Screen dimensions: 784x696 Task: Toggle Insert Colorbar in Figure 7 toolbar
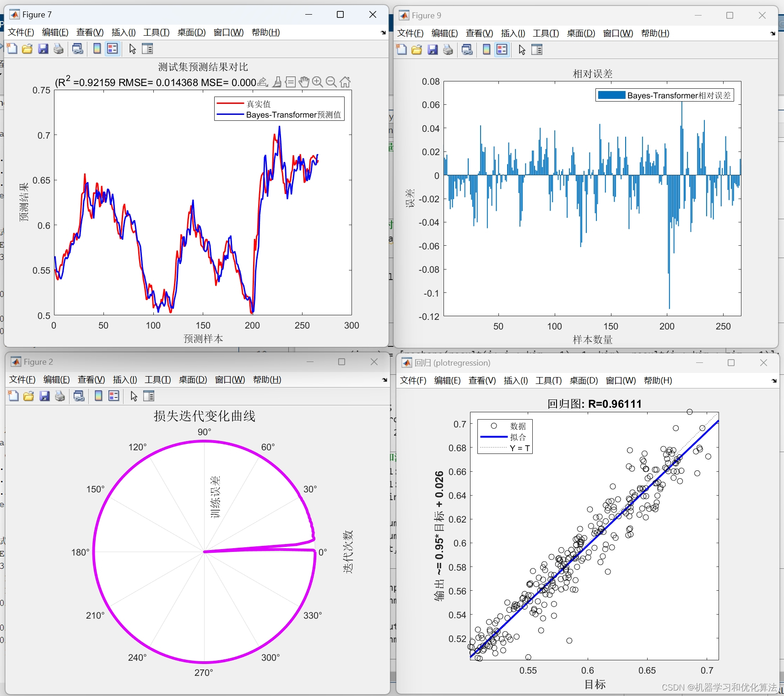(x=97, y=49)
